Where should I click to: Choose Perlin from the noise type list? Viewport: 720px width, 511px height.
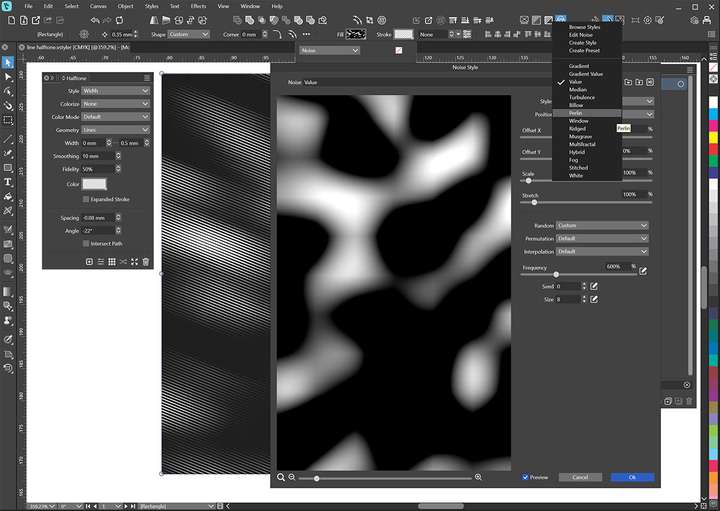[577, 113]
